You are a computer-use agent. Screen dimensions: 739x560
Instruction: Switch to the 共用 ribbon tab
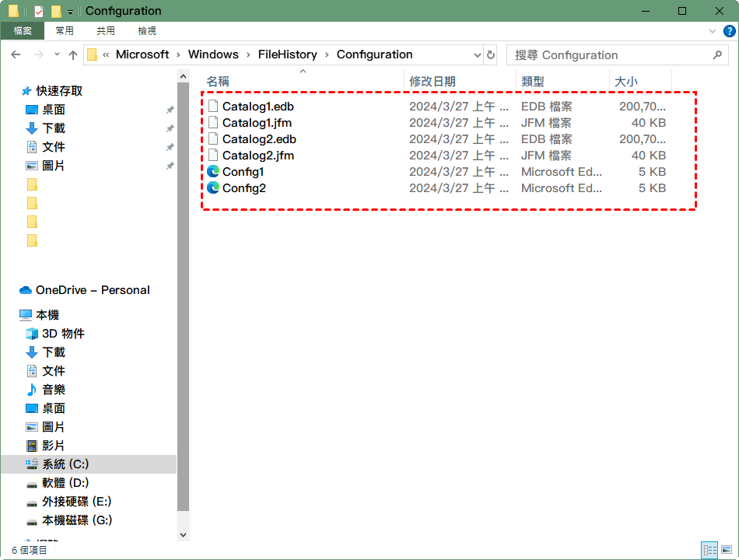coord(106,31)
